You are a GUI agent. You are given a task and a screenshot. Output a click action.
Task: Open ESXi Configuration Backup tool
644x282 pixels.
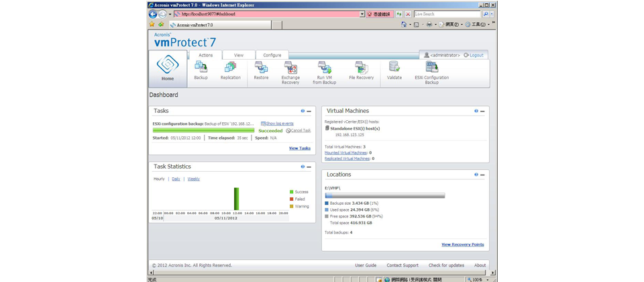point(431,68)
